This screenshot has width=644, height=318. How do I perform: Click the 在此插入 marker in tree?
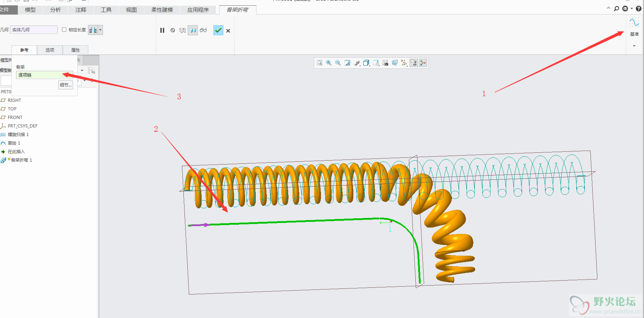(16, 152)
